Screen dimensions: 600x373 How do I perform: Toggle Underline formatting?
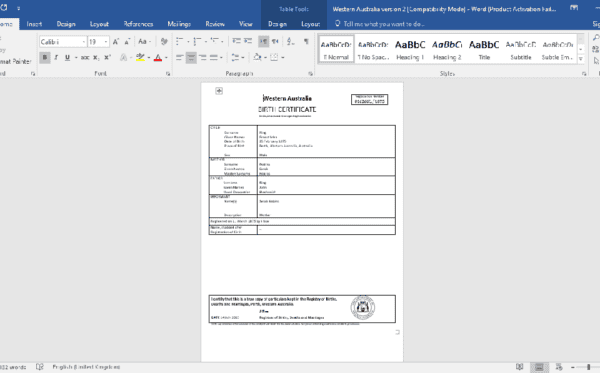[67, 57]
